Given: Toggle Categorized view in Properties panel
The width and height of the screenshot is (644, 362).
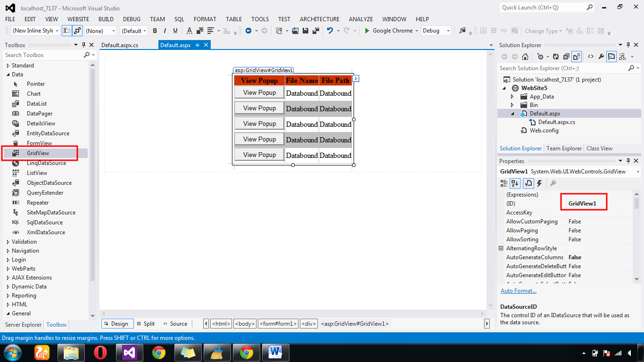Looking at the screenshot, I should click(504, 183).
